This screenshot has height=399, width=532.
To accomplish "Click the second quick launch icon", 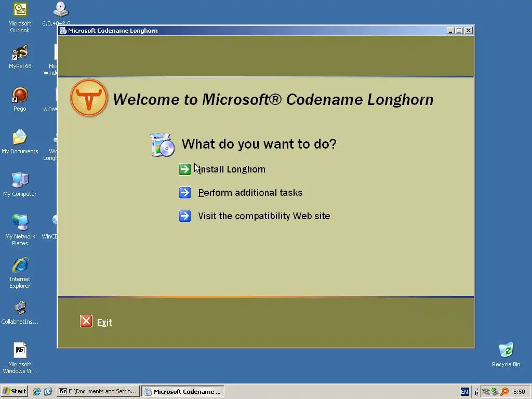I will coord(48,392).
